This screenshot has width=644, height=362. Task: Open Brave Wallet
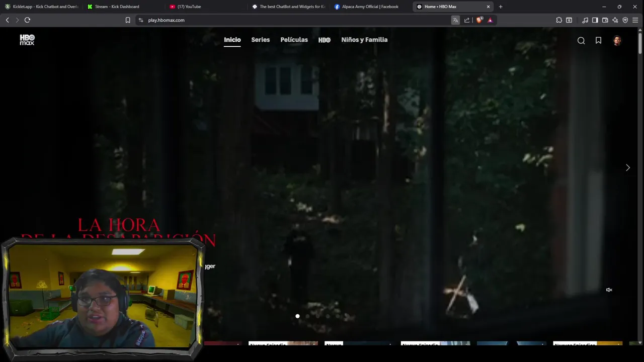pos(605,20)
